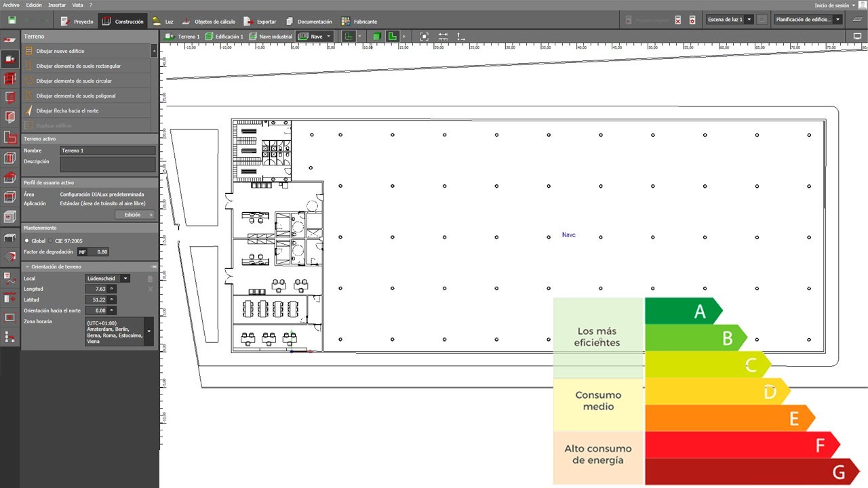Select Nave industrial in the breadcrumb bar
This screenshot has width=868, height=488.
pos(271,36)
